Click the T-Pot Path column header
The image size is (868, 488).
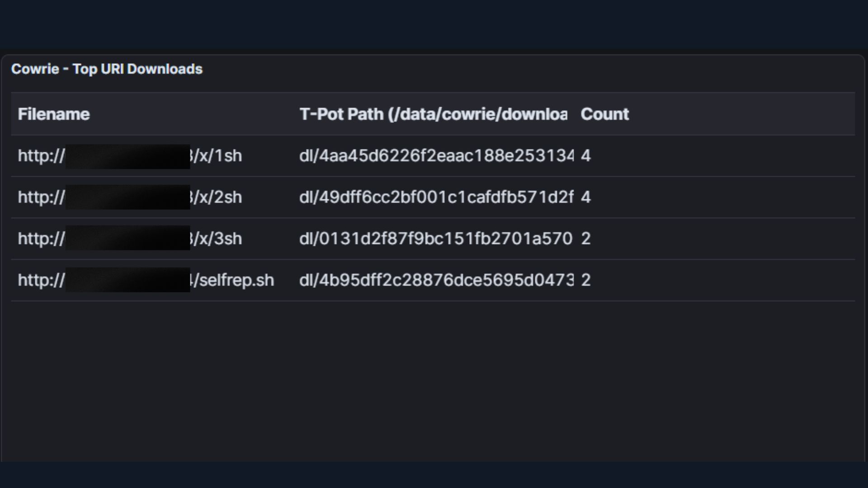pyautogui.click(x=433, y=114)
